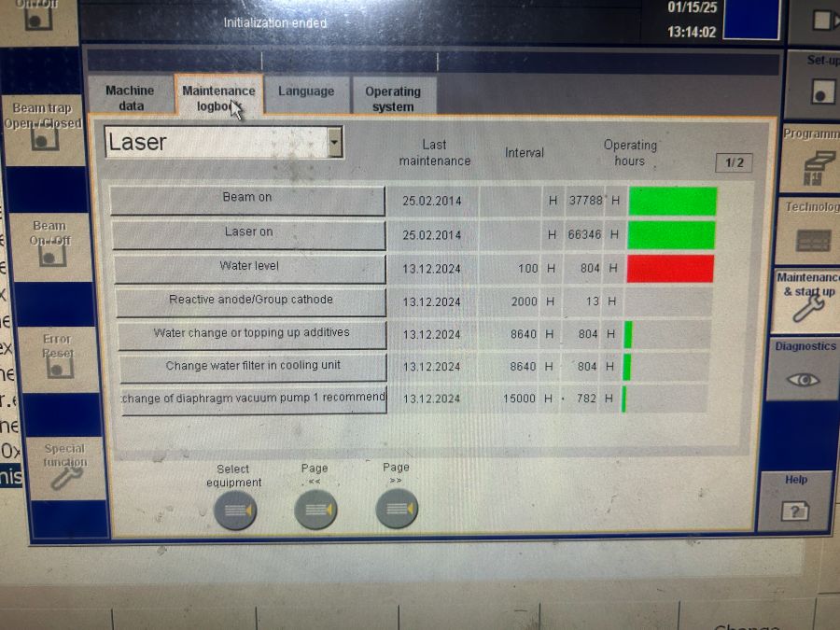This screenshot has height=630, width=840.
Task: Select Maintenance logbook tab
Action: point(218,97)
